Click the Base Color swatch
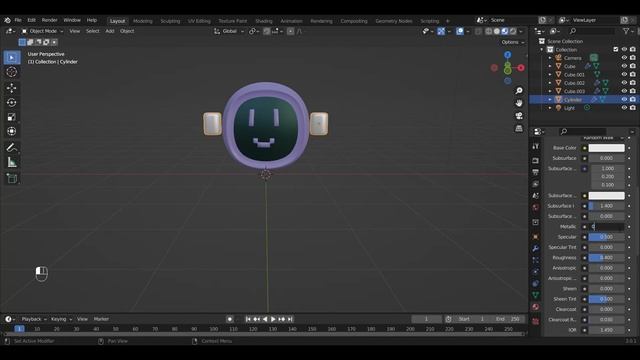 tap(606, 148)
